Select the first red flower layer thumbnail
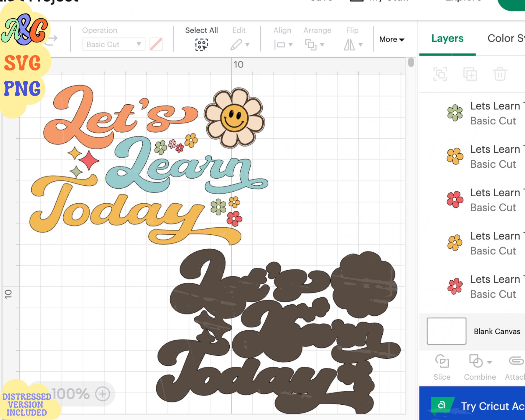The height and width of the screenshot is (420, 525). pos(455,200)
